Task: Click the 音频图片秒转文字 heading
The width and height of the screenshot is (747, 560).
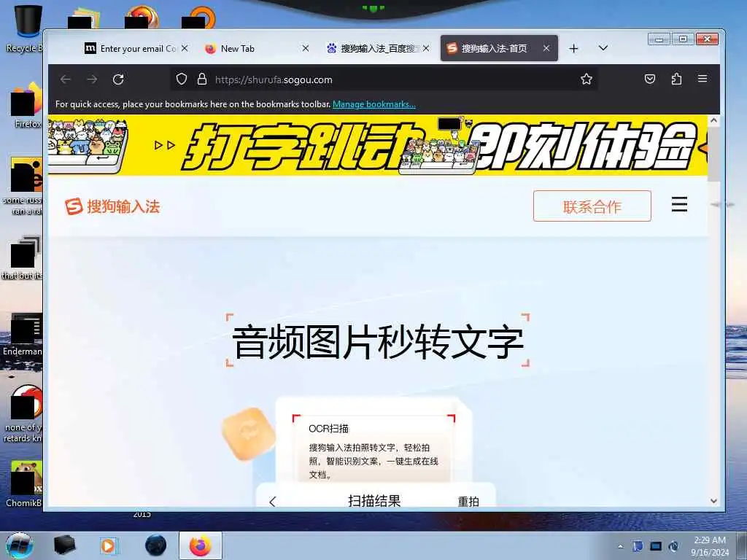Action: pos(378,342)
